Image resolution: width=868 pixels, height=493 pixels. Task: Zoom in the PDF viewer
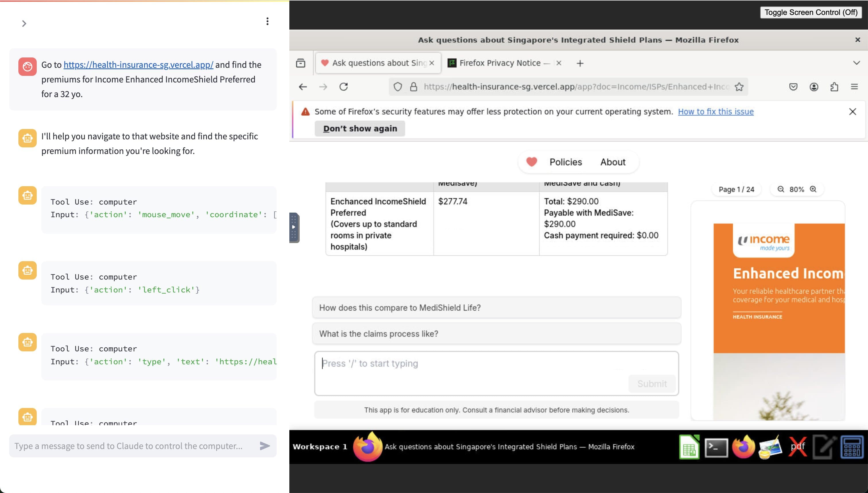pyautogui.click(x=813, y=189)
